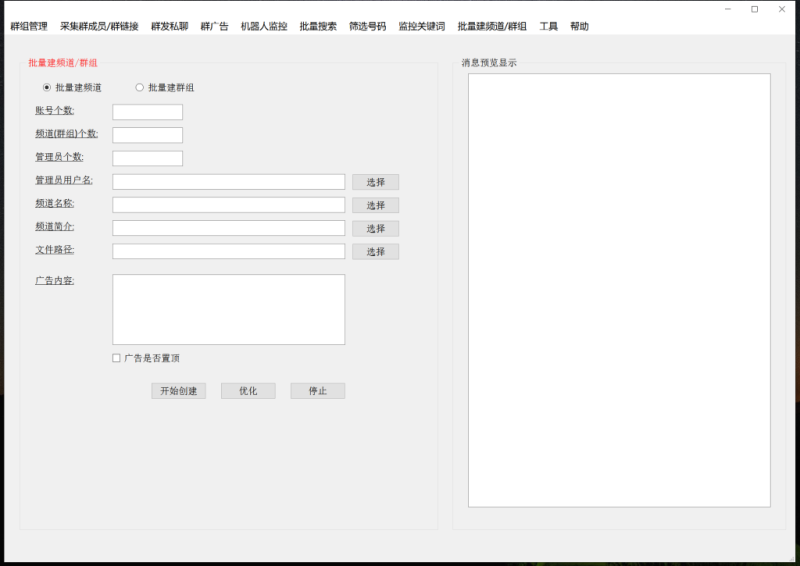Click 选择 button beside 频道名称
800x566 pixels.
[x=376, y=205]
